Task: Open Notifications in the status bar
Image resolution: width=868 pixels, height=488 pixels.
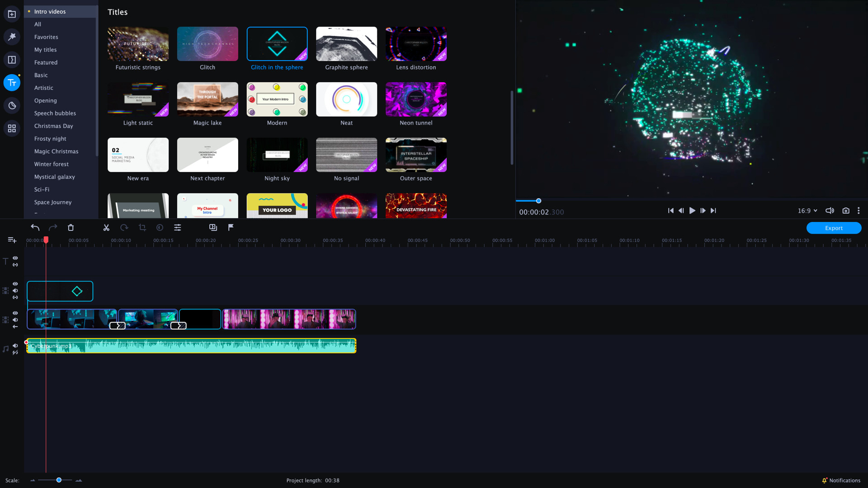Action: 842,480
